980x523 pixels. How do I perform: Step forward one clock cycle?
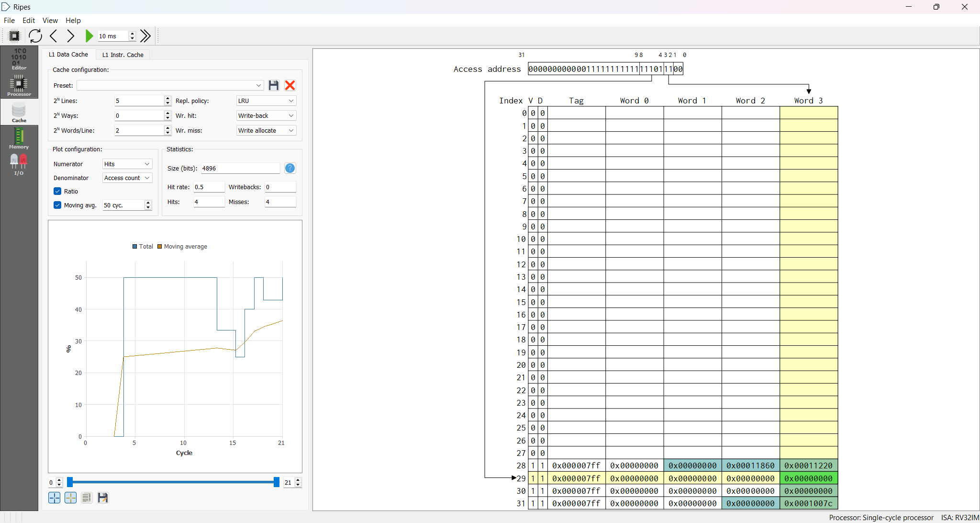click(71, 36)
